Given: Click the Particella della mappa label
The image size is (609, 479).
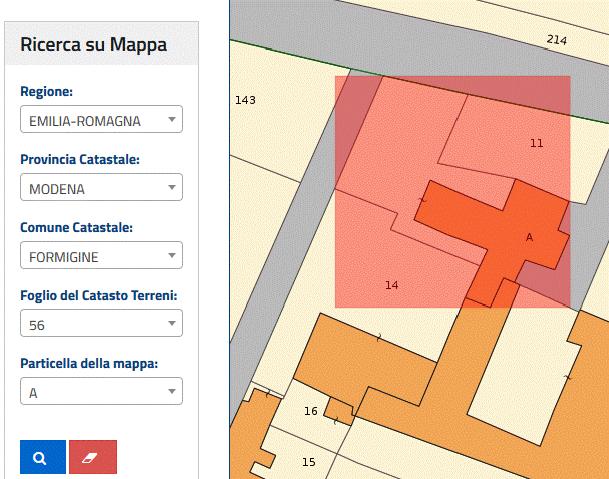Looking at the screenshot, I should point(89,363).
